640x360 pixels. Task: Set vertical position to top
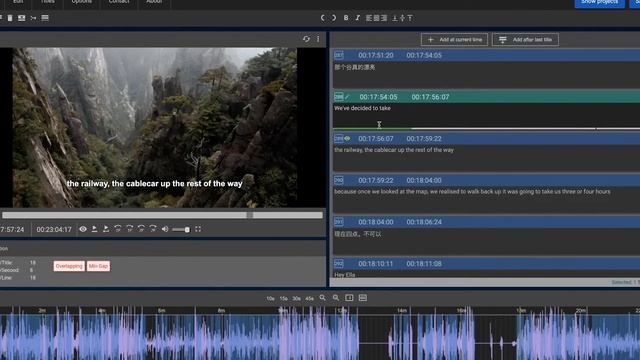pos(410,18)
